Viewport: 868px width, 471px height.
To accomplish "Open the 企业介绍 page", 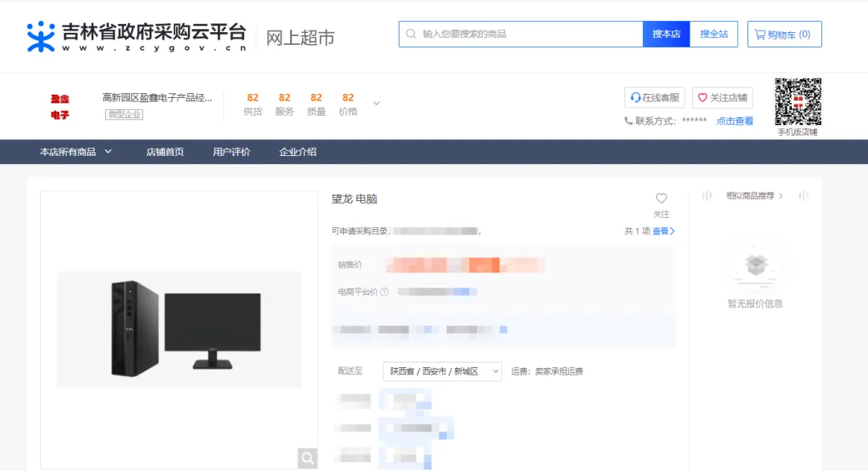I will coord(298,151).
